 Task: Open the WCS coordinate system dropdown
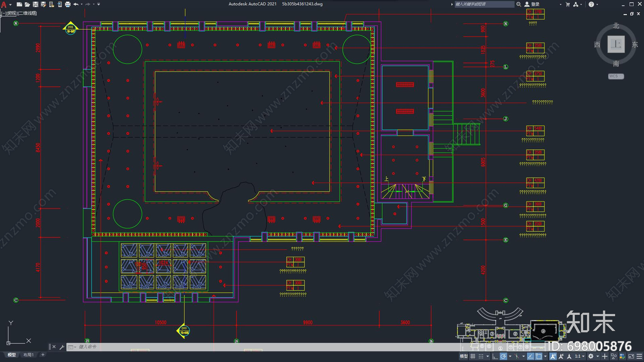[616, 76]
